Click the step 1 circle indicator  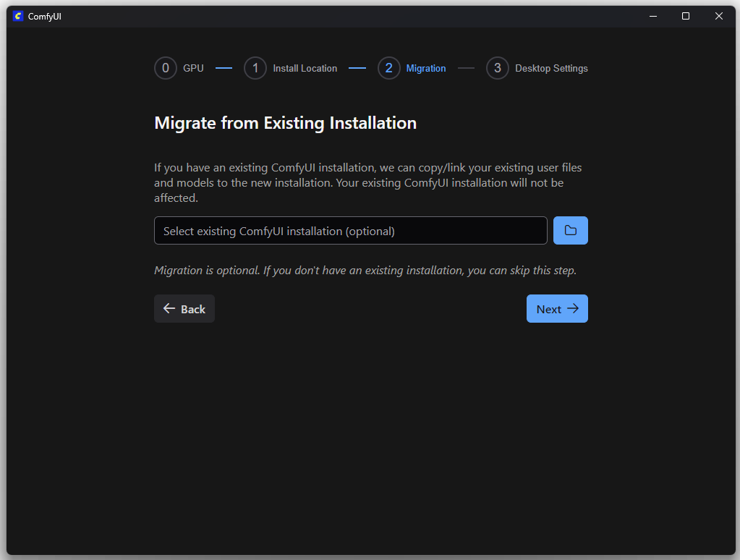pos(255,68)
